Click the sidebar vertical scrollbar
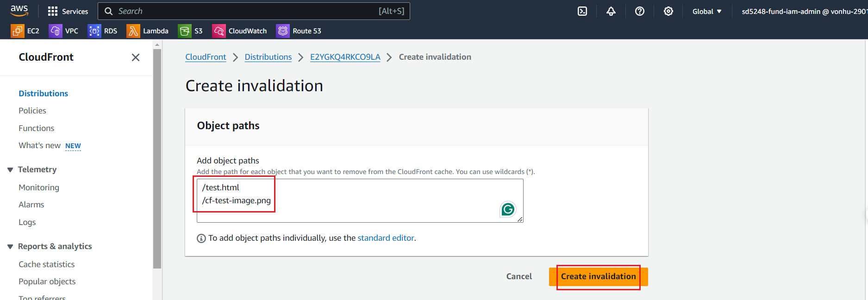Image resolution: width=868 pixels, height=300 pixels. coord(157,157)
